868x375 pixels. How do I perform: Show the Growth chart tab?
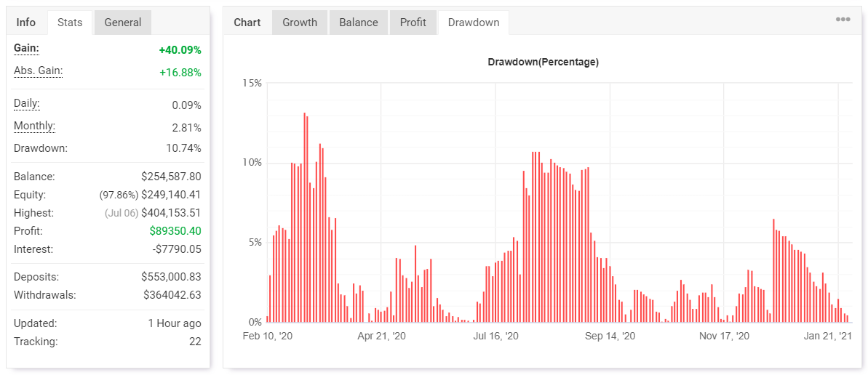tap(300, 23)
